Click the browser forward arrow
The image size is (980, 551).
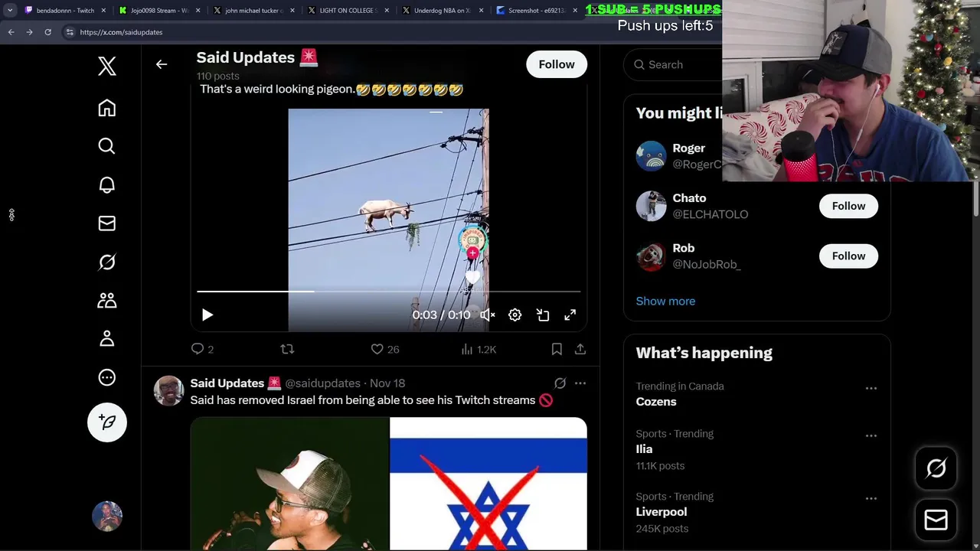[x=29, y=32]
